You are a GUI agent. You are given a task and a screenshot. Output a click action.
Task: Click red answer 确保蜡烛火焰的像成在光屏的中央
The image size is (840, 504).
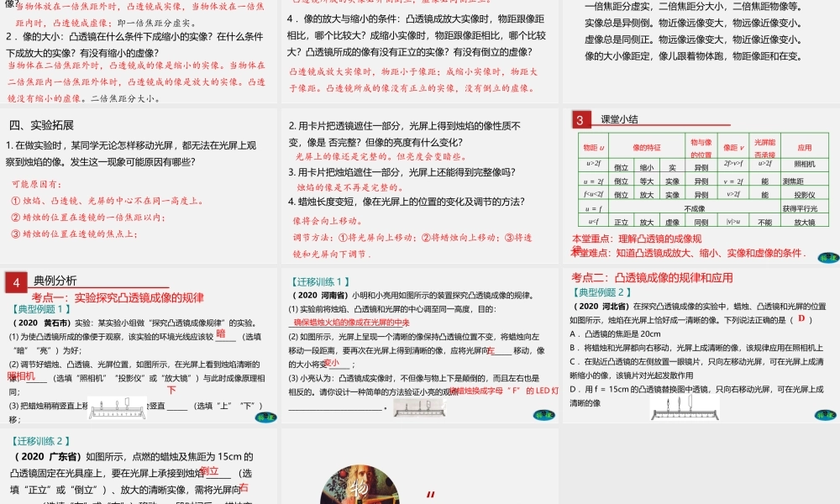pos(352,322)
